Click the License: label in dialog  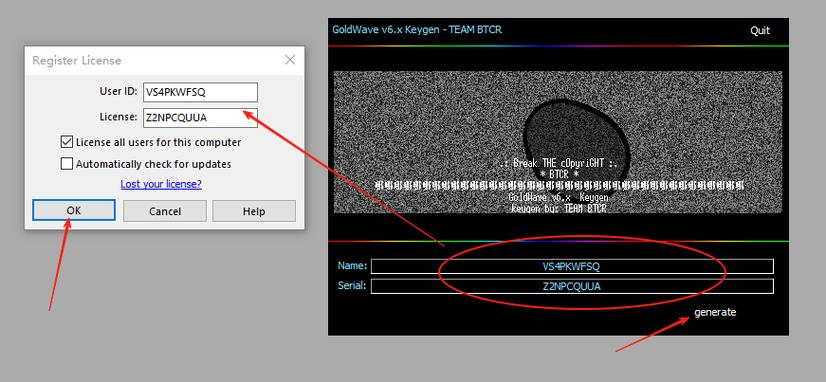click(119, 116)
